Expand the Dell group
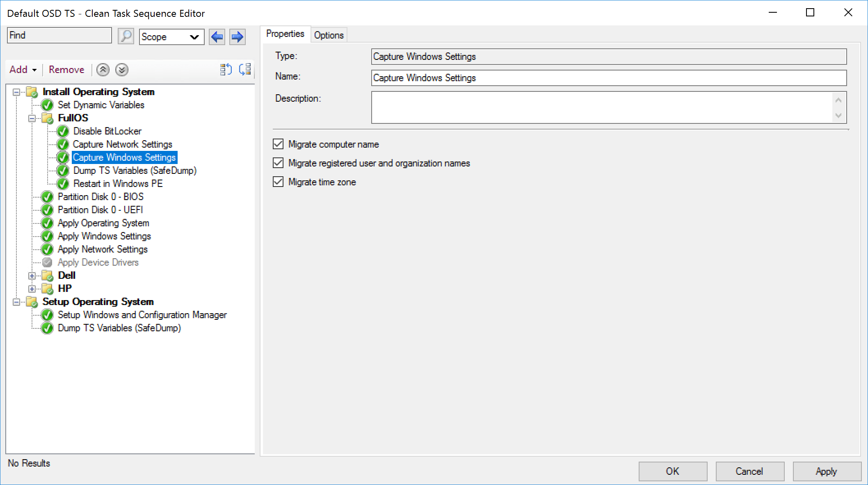The width and height of the screenshot is (868, 485). coord(32,276)
